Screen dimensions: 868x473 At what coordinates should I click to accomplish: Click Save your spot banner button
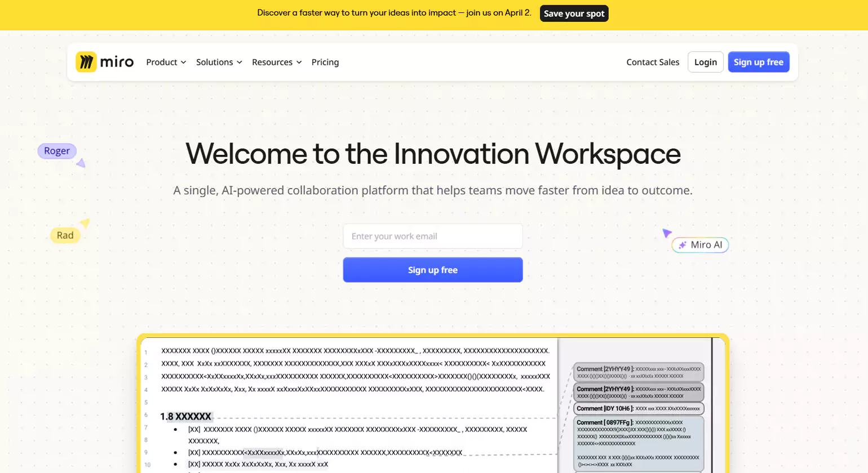pyautogui.click(x=574, y=14)
